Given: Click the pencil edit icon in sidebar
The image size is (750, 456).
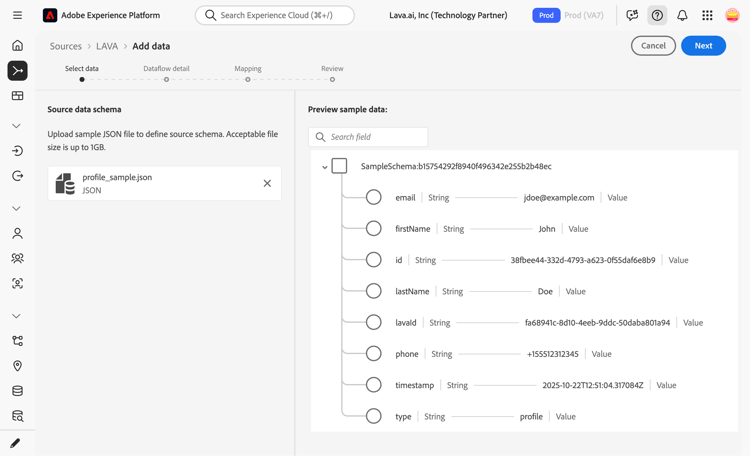Looking at the screenshot, I should (15, 443).
